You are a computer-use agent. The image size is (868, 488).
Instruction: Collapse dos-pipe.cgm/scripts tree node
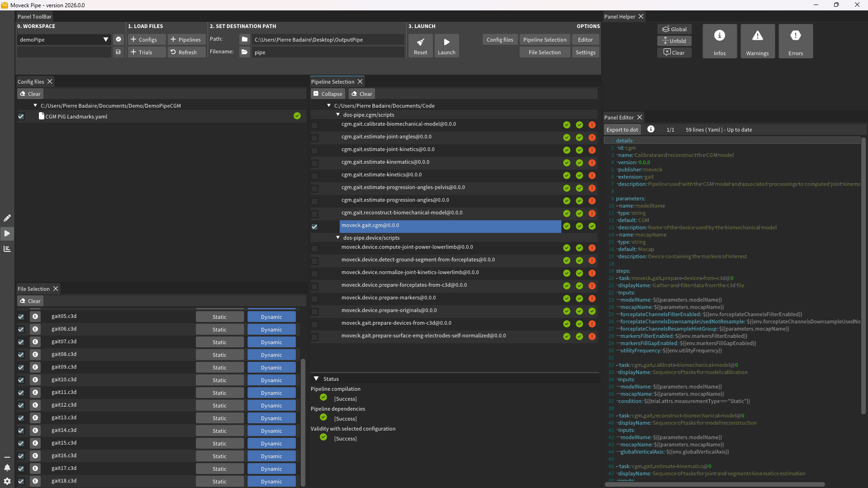(338, 114)
